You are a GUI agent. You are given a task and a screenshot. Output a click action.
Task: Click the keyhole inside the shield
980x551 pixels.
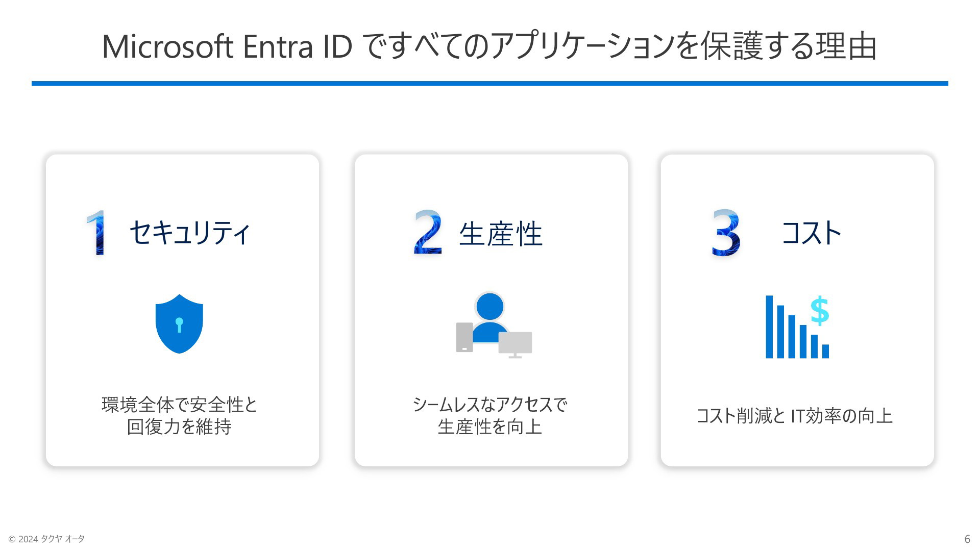point(179,325)
